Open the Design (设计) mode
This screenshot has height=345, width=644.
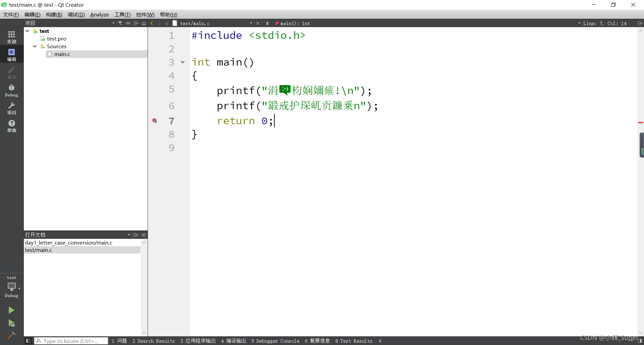tap(12, 72)
